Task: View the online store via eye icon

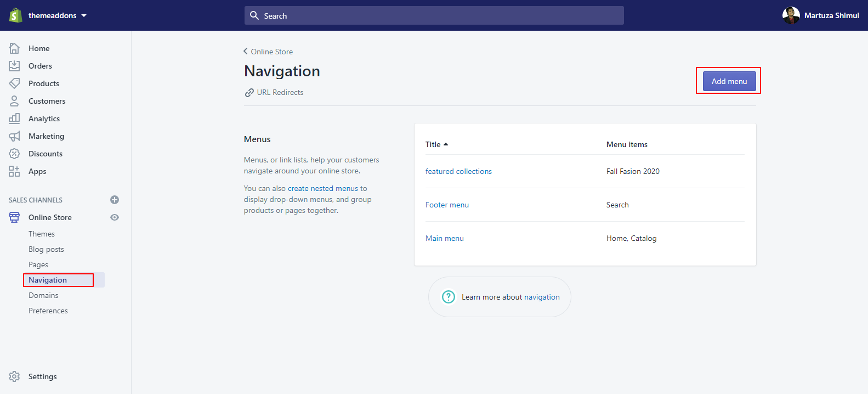Action: point(115,217)
